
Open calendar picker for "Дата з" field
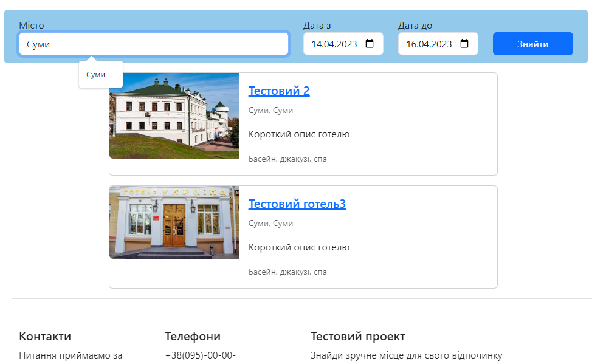point(370,43)
